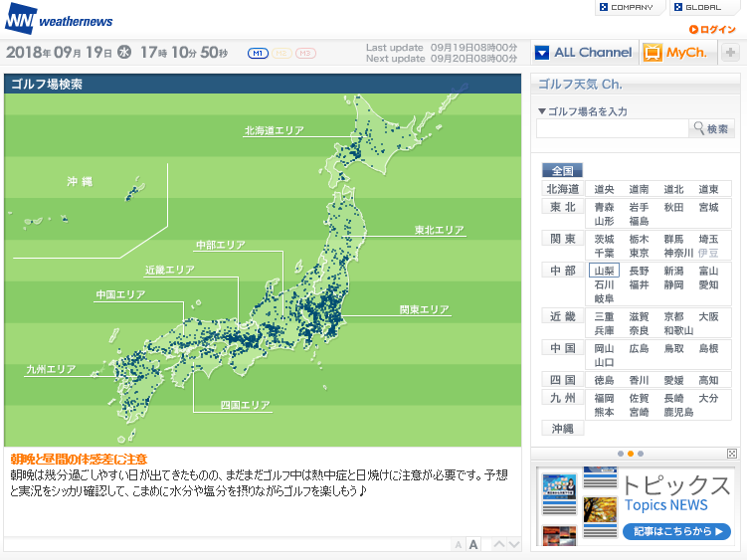The image size is (747, 560).
Task: Click the down arrow text scroller
Action: (513, 544)
